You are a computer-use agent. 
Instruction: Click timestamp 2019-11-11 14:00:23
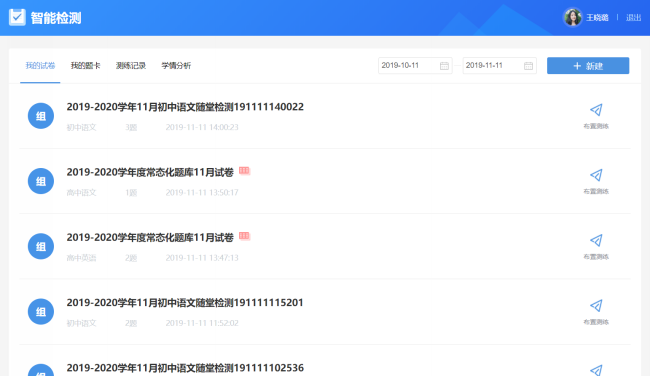click(202, 127)
